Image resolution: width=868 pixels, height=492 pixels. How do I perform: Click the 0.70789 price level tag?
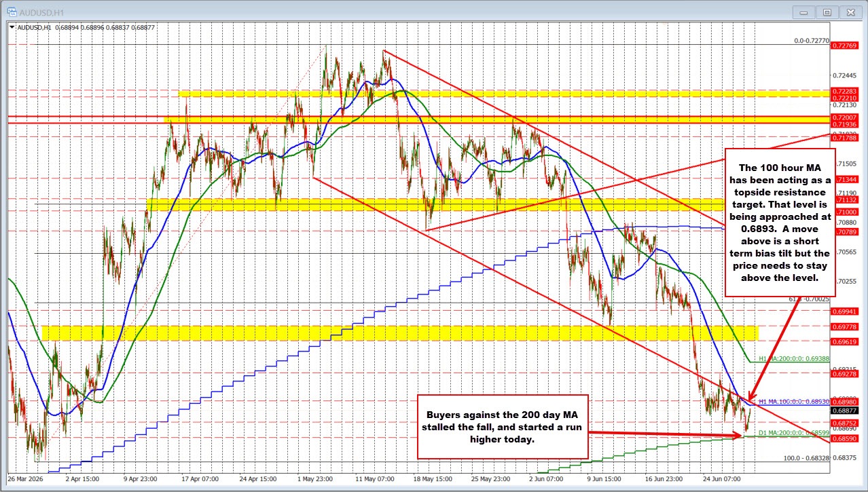click(846, 231)
